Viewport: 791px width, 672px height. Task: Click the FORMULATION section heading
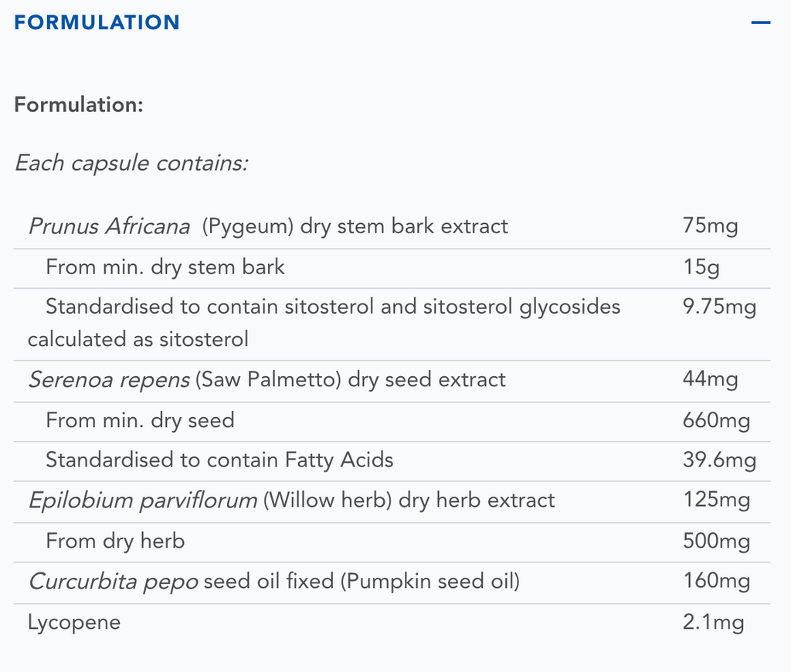pos(97,22)
